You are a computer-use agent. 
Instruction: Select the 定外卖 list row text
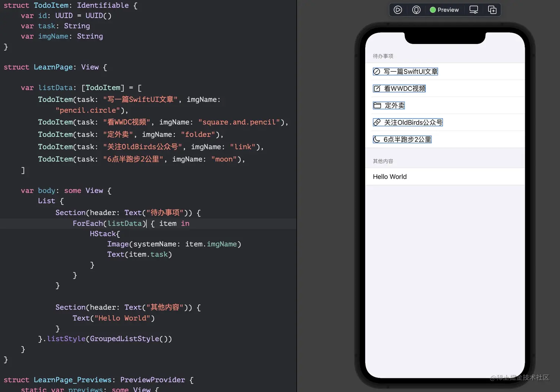(x=395, y=105)
